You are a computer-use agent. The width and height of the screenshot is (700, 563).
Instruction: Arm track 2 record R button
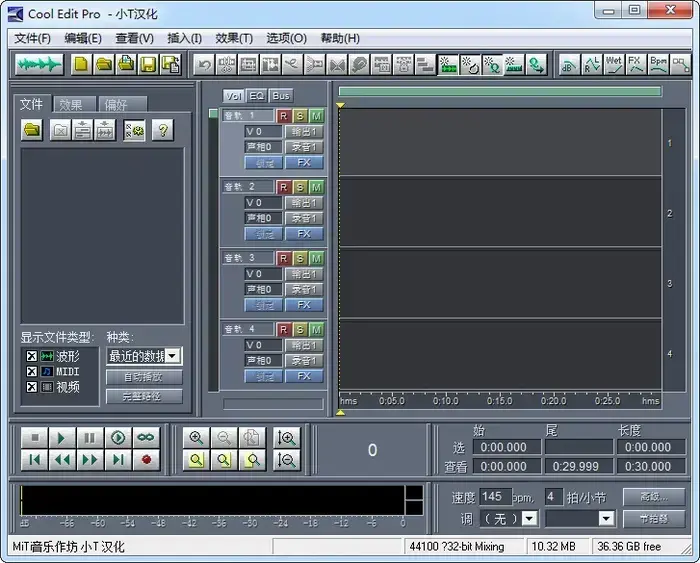(283, 187)
